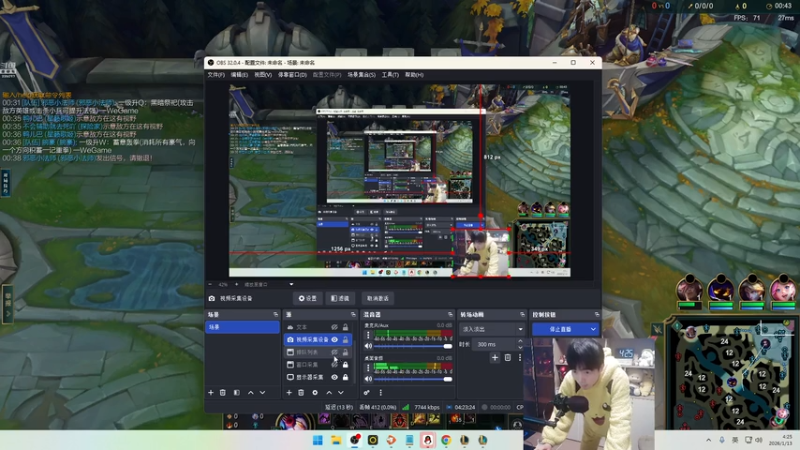
Task: Toggle visibility of the 窗口采集 source
Action: 334,364
